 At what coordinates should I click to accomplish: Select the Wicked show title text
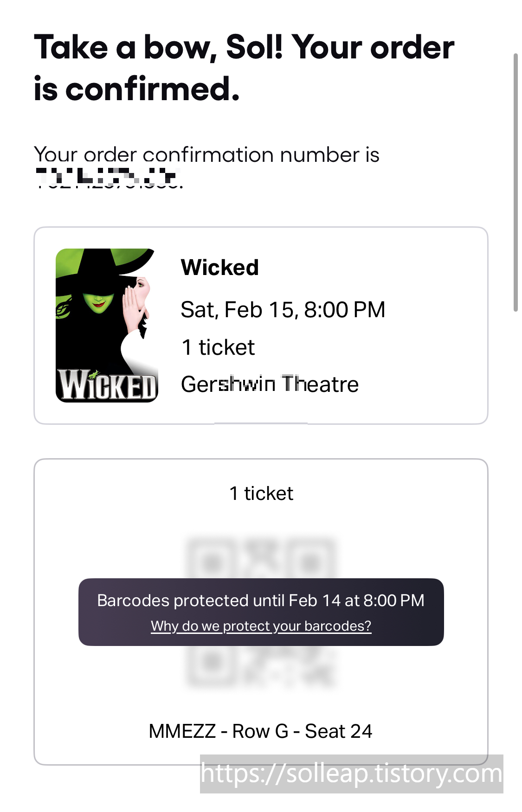(219, 267)
